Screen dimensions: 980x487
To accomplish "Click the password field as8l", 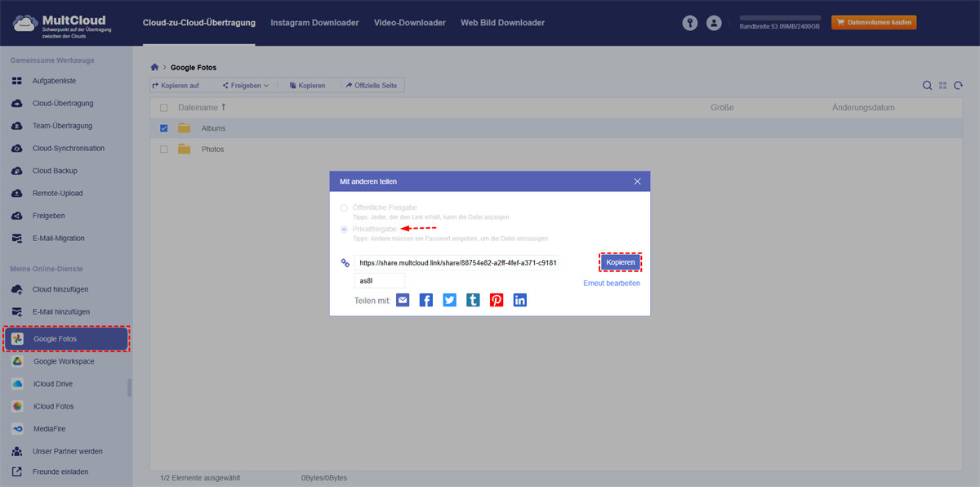I will coord(380,280).
